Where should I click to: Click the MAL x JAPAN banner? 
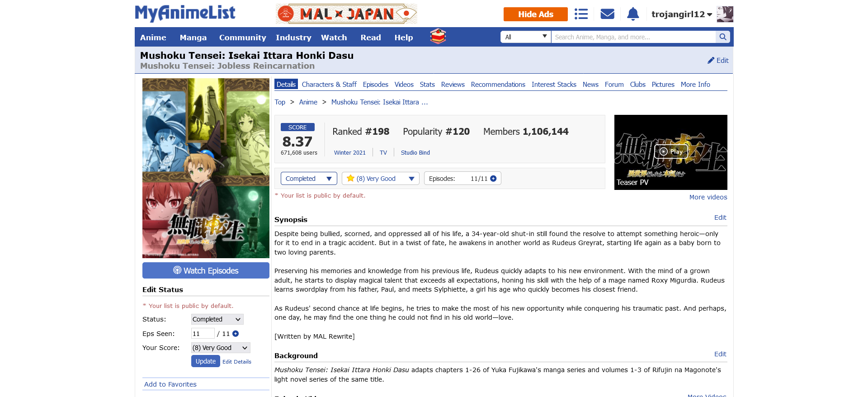pos(346,14)
